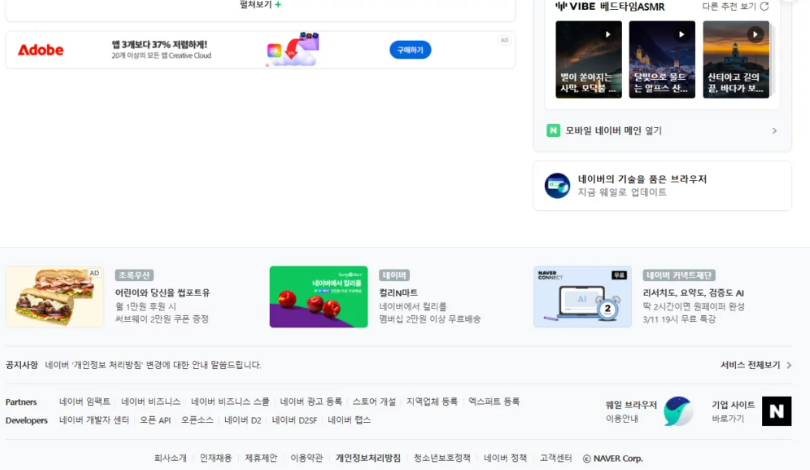Viewport: 810px width, 470px height.
Task: Open 어린이와 당신을 썹포트유 promotion
Action: point(162,293)
